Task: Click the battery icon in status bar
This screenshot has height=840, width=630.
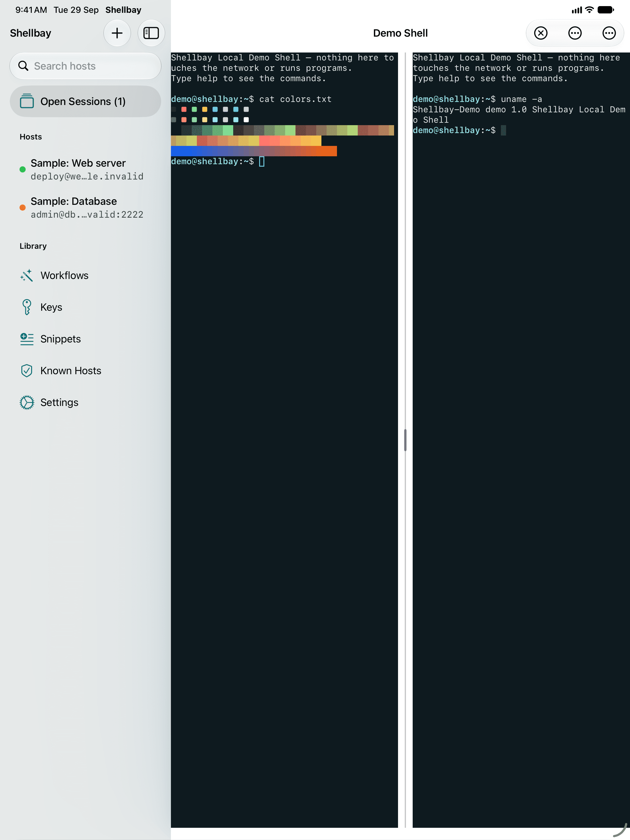Action: point(606,10)
